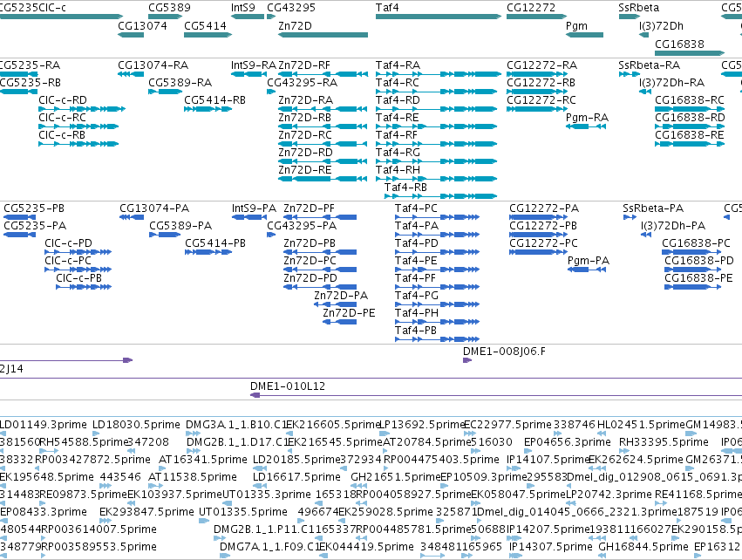Select protein Zn72D-PE
Image resolution: width=742 pixels, height=560 pixels.
tap(349, 313)
